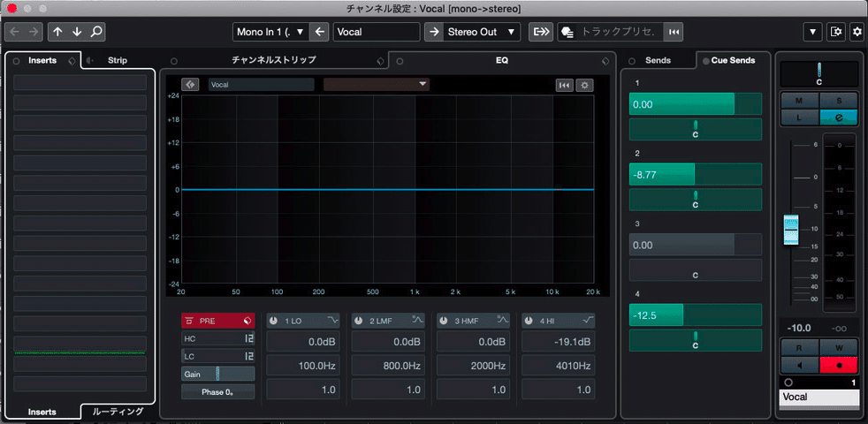The image size is (868, 424).
Task: Reset the EQ with the rewind icon
Action: coord(565,86)
